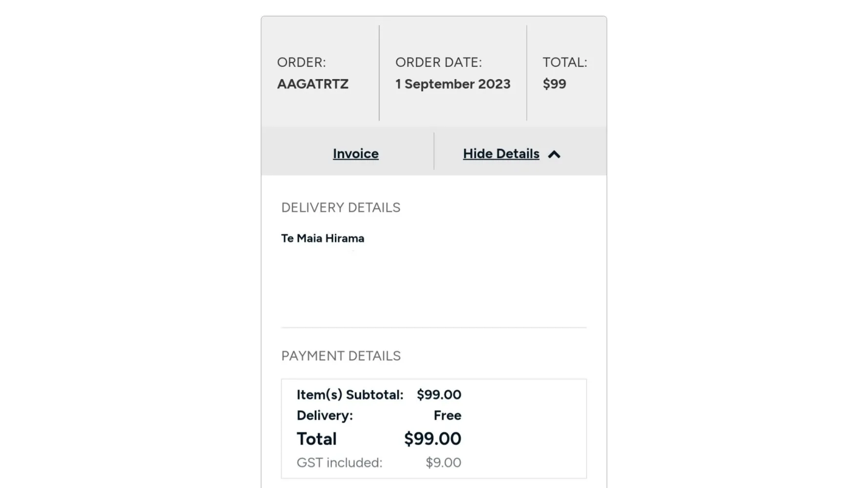The width and height of the screenshot is (868, 488).
Task: Click the Free delivery value
Action: tap(447, 416)
